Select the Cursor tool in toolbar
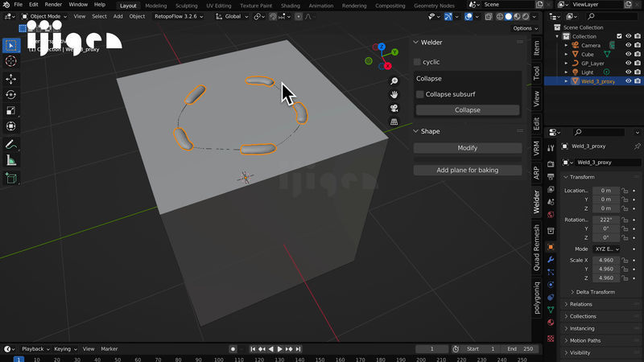Image resolution: width=644 pixels, height=362 pixels. pos(11,61)
